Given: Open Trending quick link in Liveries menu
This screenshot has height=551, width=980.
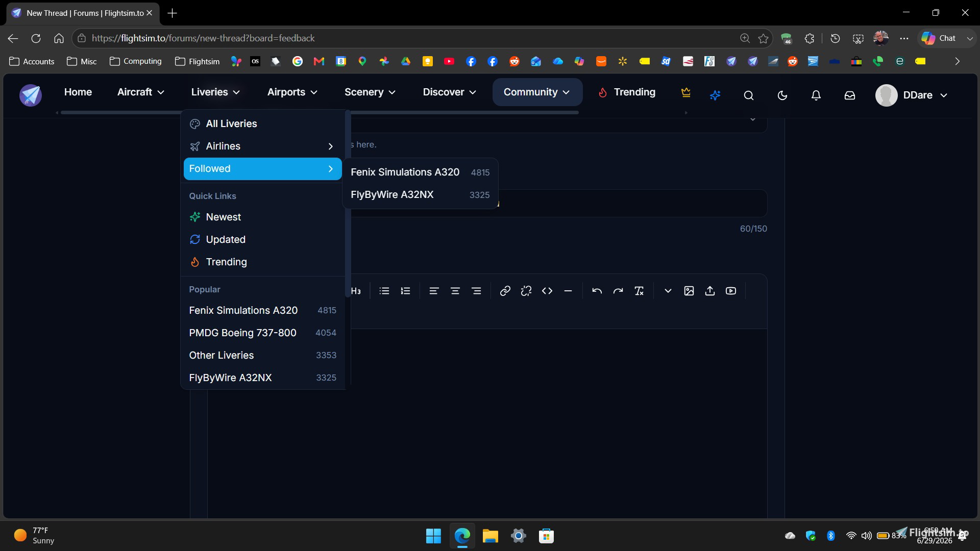Looking at the screenshot, I should point(262,262).
